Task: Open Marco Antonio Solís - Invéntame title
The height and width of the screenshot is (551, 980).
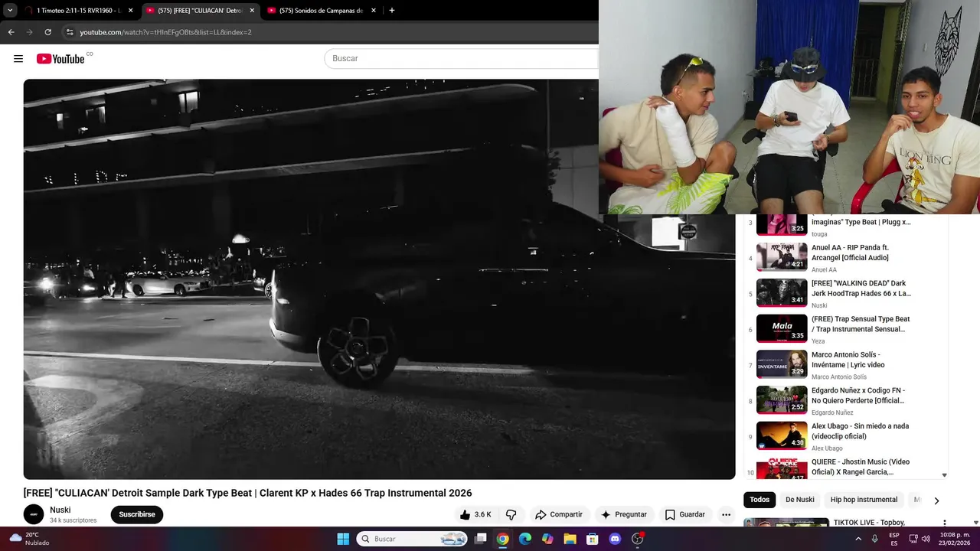Action: tap(848, 360)
